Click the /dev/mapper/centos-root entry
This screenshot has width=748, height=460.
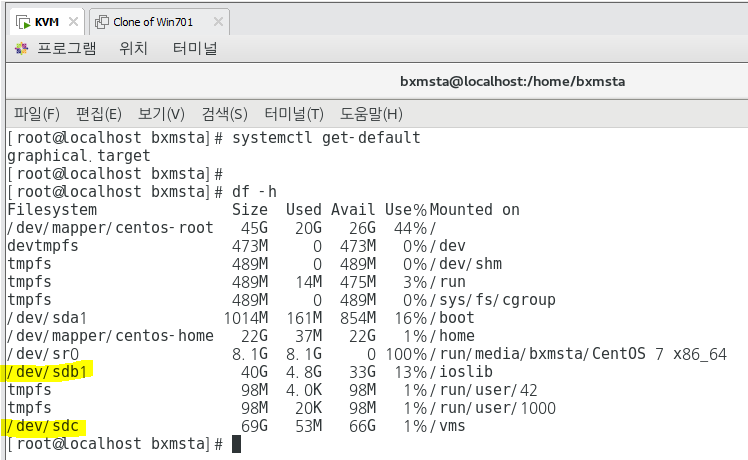[x=110, y=228]
